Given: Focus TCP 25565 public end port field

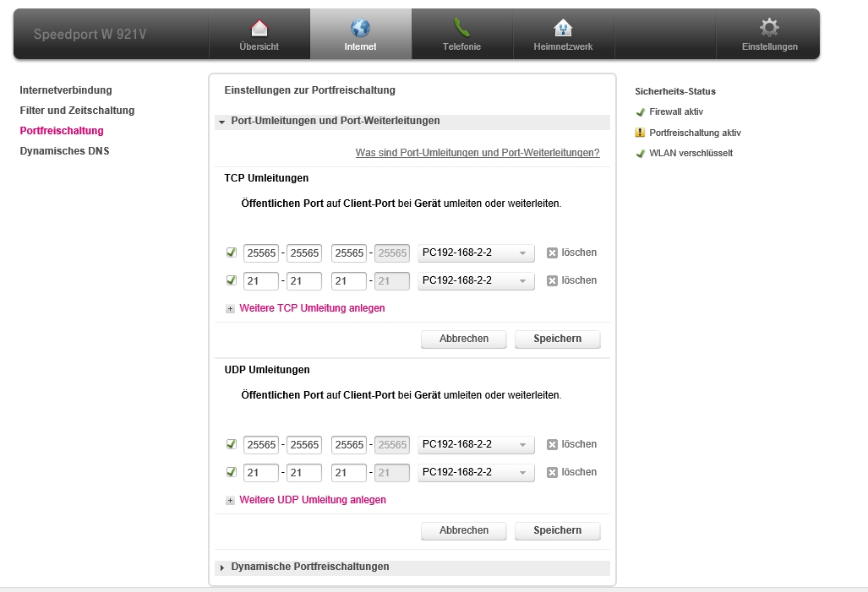Looking at the screenshot, I should [x=304, y=253].
